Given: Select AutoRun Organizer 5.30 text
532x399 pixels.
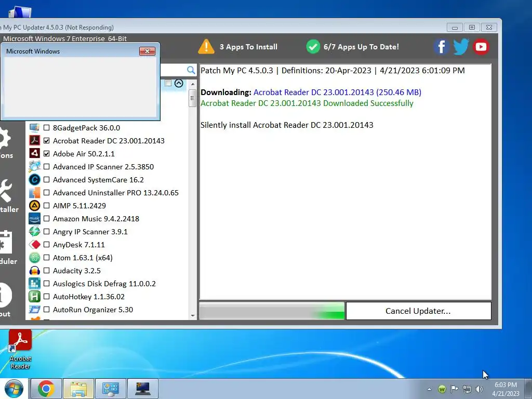Looking at the screenshot, I should point(93,310).
